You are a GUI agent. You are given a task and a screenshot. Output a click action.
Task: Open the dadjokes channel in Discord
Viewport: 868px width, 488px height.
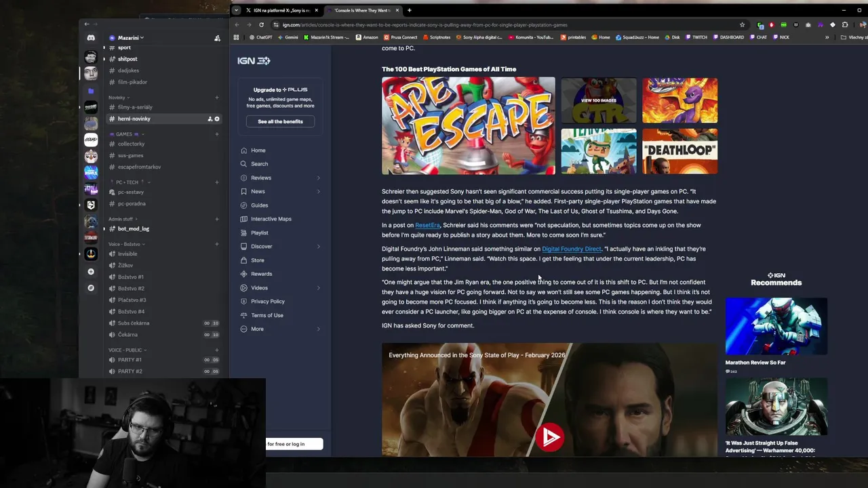[x=128, y=70]
